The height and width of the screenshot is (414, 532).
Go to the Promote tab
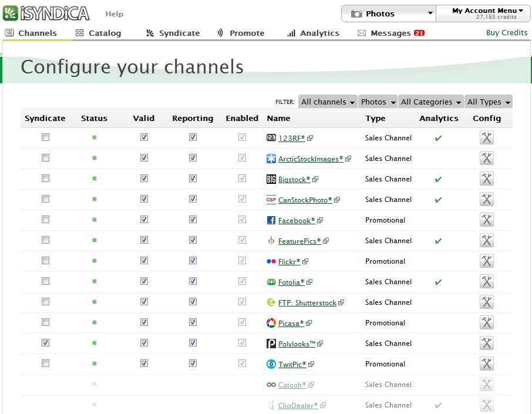pyautogui.click(x=241, y=33)
